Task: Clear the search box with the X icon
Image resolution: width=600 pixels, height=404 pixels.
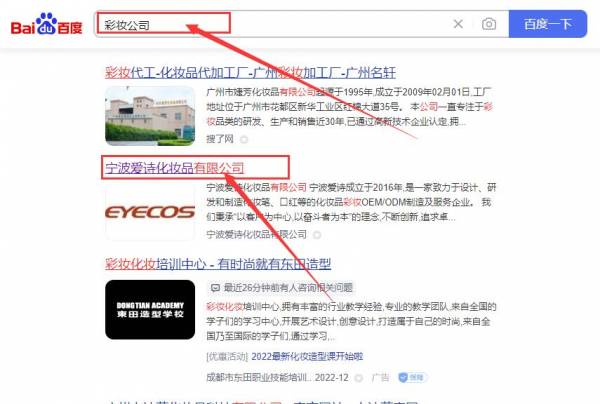Action: point(458,24)
